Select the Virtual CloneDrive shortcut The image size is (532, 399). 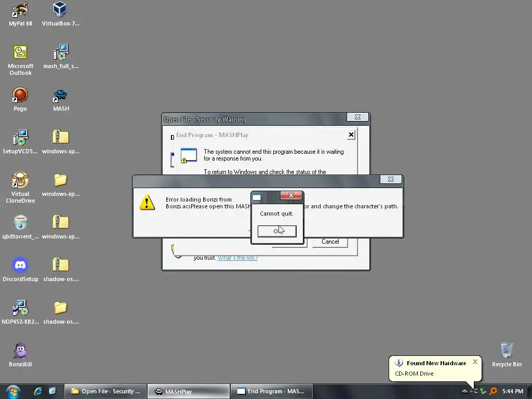pos(20,187)
